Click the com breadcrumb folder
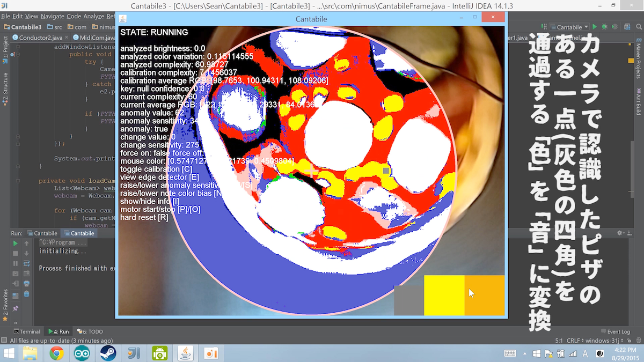Image resolution: width=644 pixels, height=362 pixels. [77, 27]
